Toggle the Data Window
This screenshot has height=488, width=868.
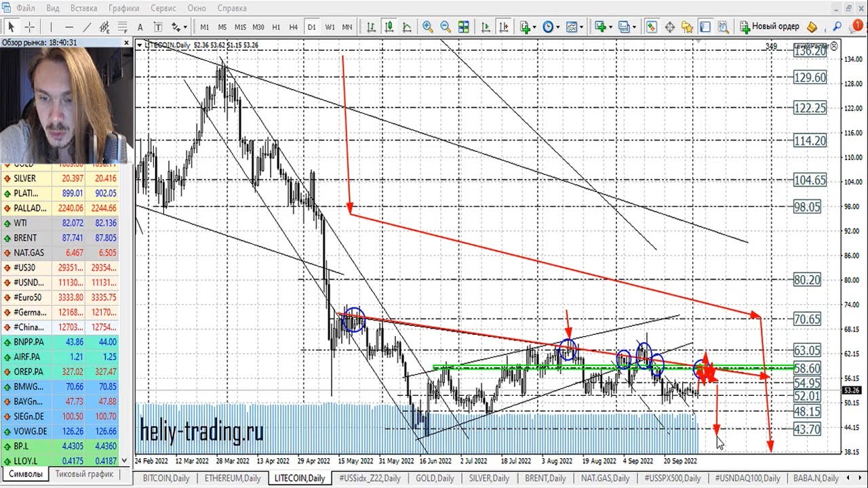[x=669, y=27]
